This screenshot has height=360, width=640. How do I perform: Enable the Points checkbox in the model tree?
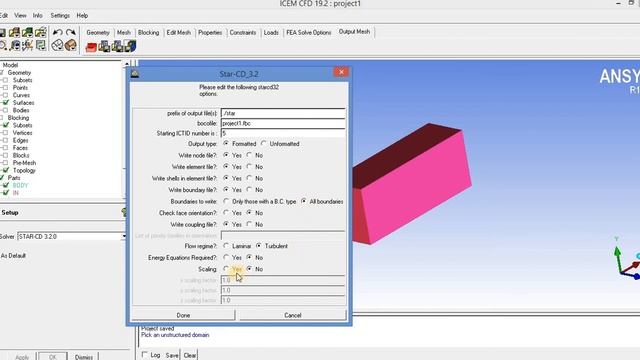(x=5, y=87)
